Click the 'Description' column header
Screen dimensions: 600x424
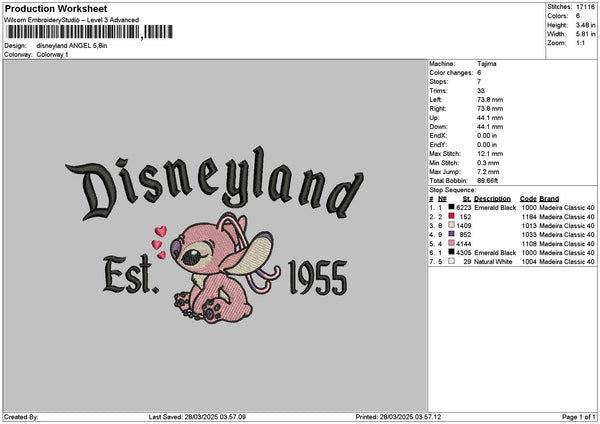492,199
